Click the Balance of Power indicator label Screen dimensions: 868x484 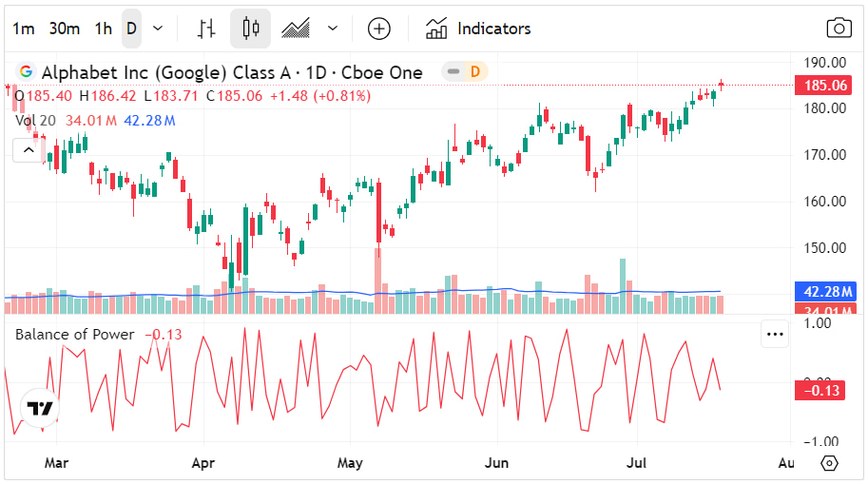coord(75,335)
